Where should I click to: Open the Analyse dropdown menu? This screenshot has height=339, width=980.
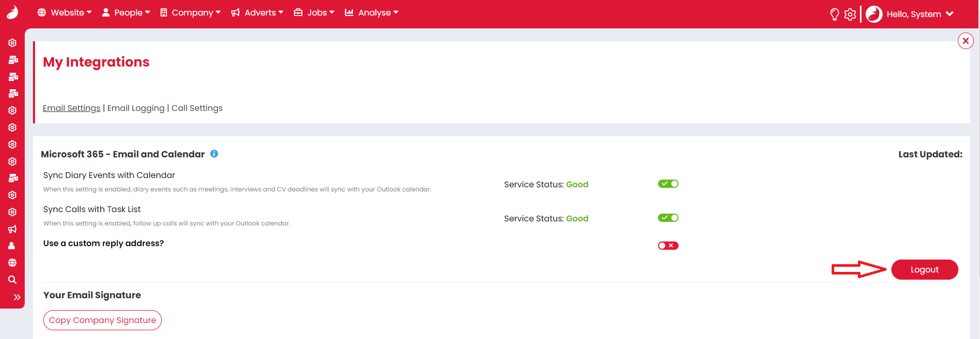pyautogui.click(x=371, y=12)
